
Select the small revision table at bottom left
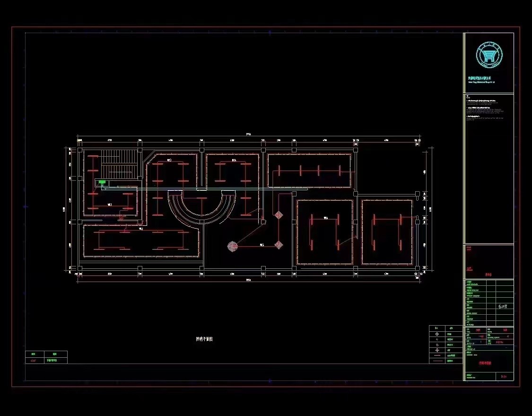point(46,357)
